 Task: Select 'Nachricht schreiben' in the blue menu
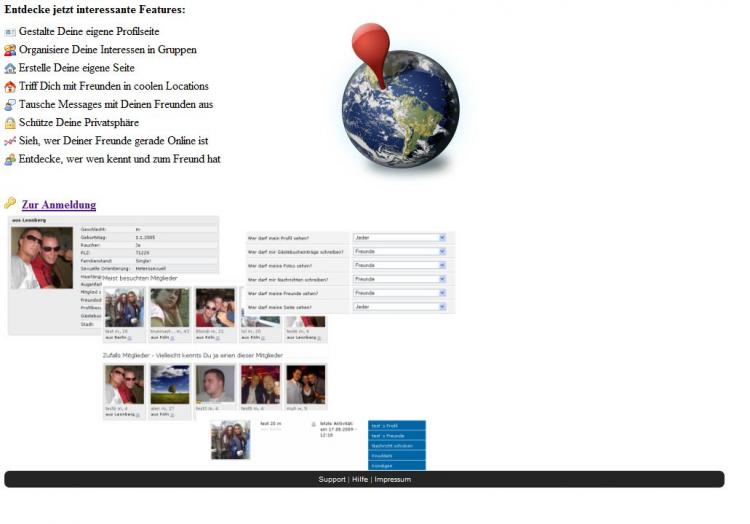click(x=397, y=446)
